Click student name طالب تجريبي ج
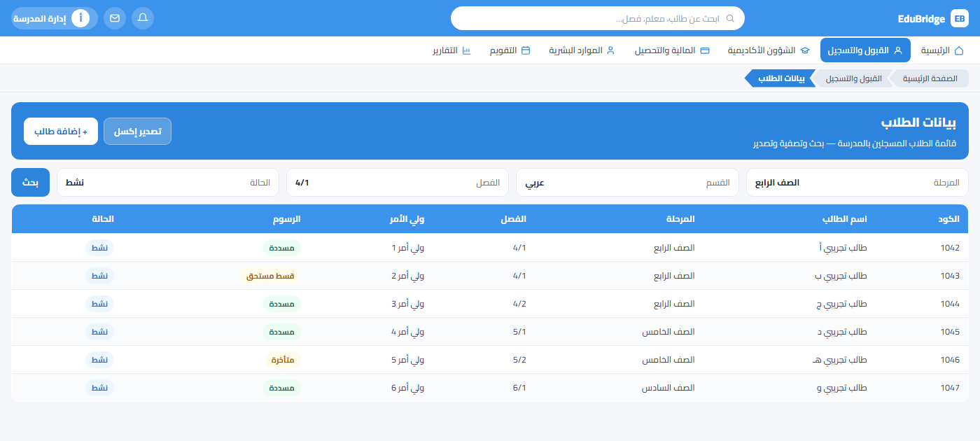980x441 pixels. click(x=840, y=304)
